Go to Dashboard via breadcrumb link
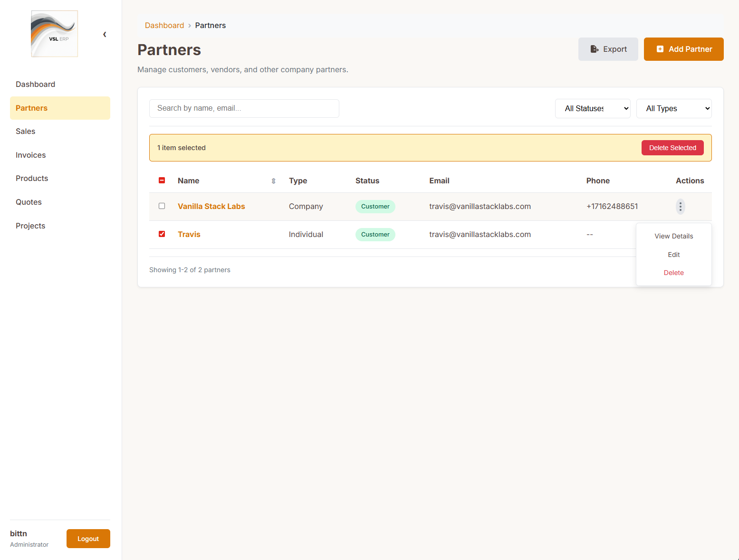The height and width of the screenshot is (560, 739). click(x=164, y=26)
